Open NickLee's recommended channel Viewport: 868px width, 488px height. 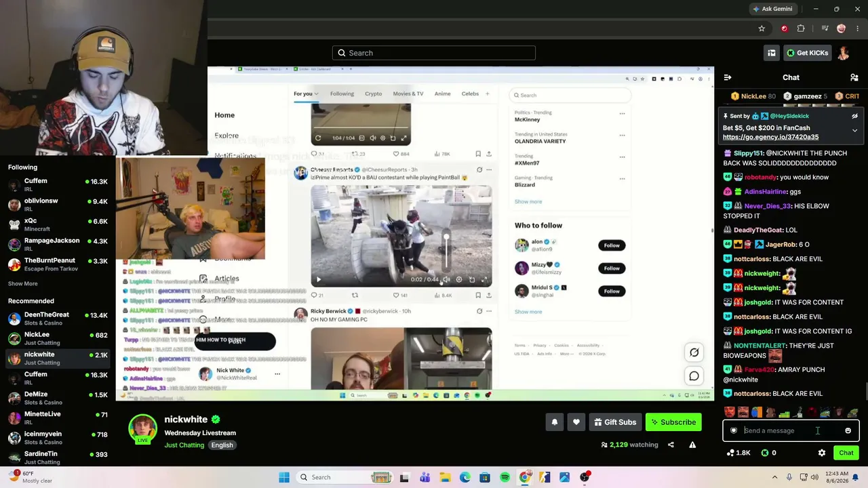58,338
